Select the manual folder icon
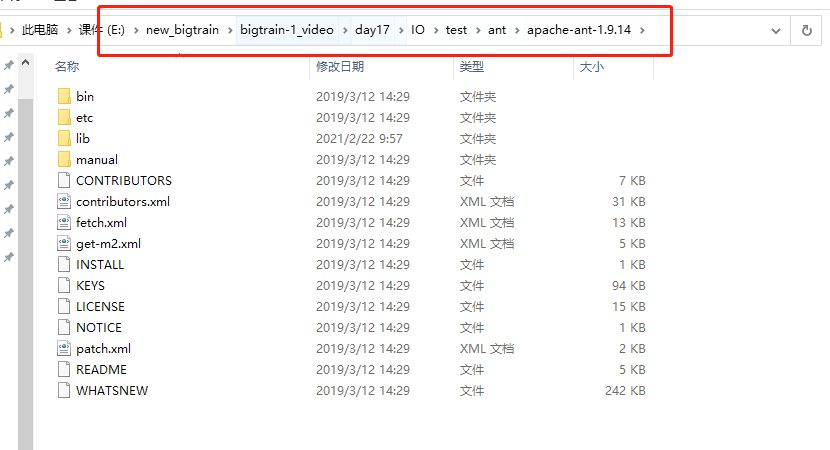830x450 pixels. [x=64, y=159]
